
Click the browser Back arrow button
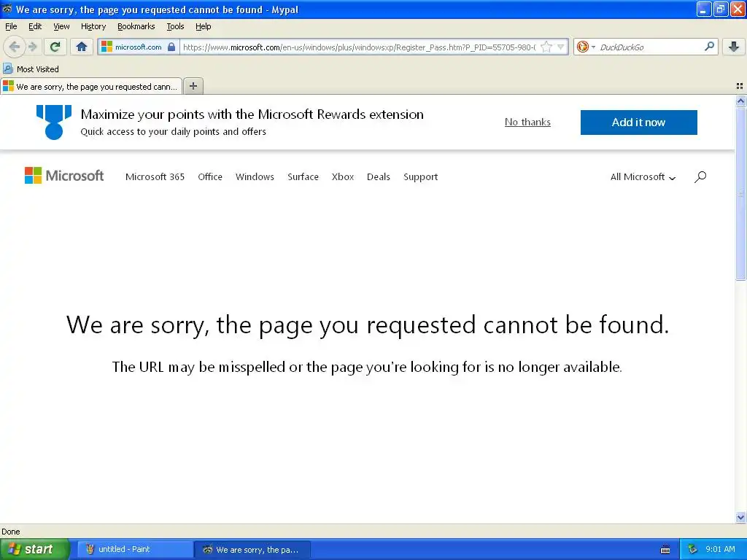[x=15, y=47]
